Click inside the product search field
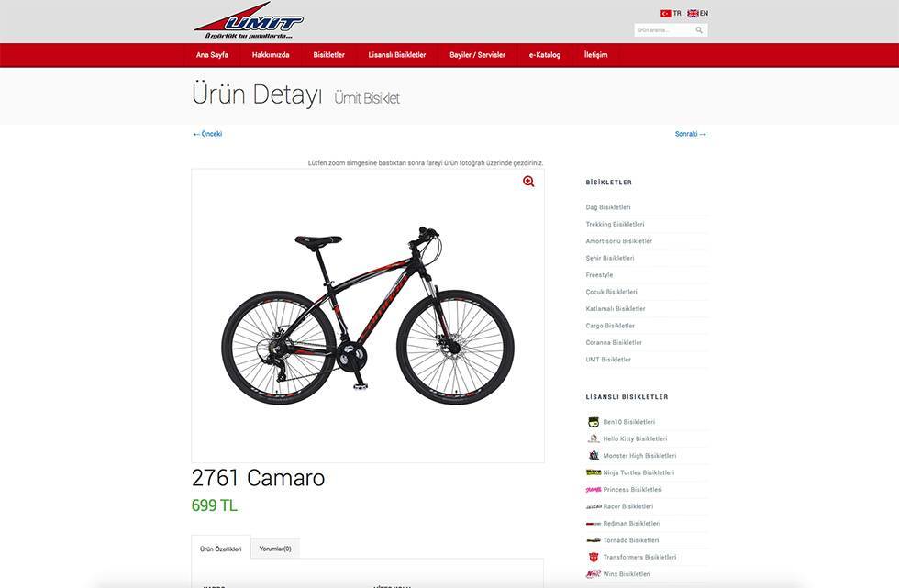The height and width of the screenshot is (588, 899). (x=664, y=29)
